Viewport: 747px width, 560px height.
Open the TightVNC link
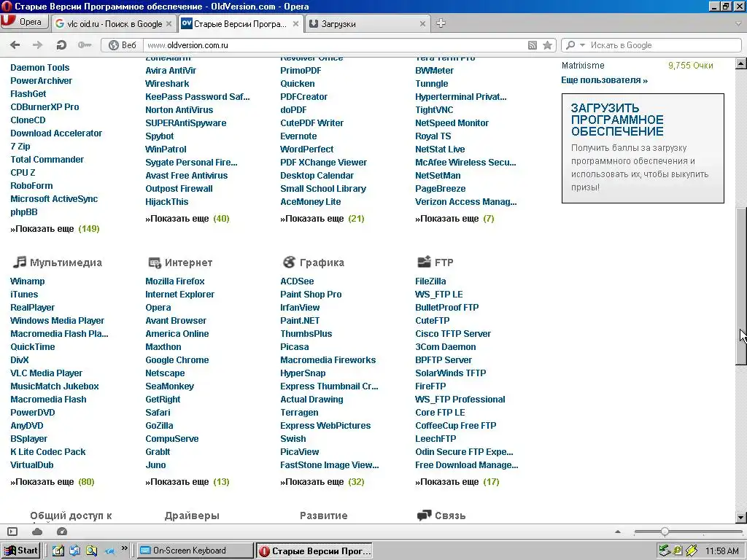(x=434, y=109)
